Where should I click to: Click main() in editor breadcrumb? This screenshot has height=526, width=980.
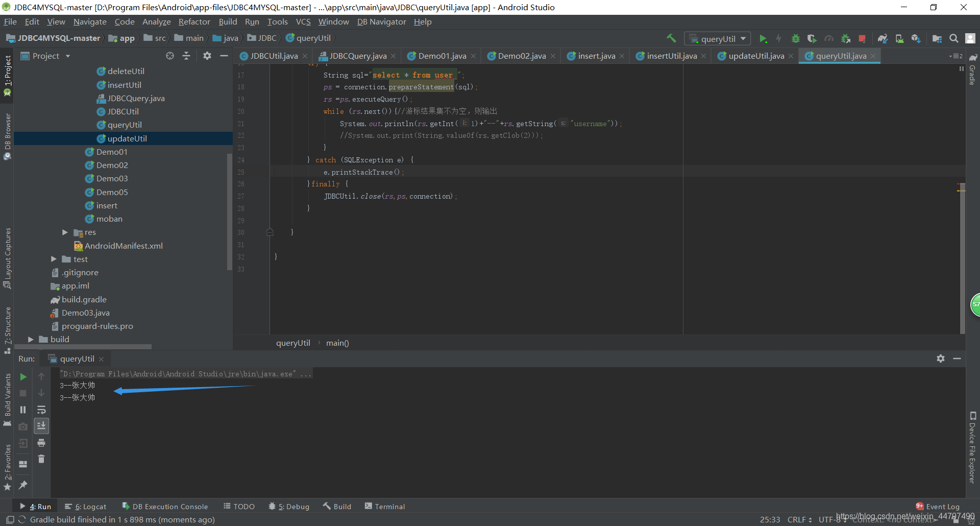337,343
